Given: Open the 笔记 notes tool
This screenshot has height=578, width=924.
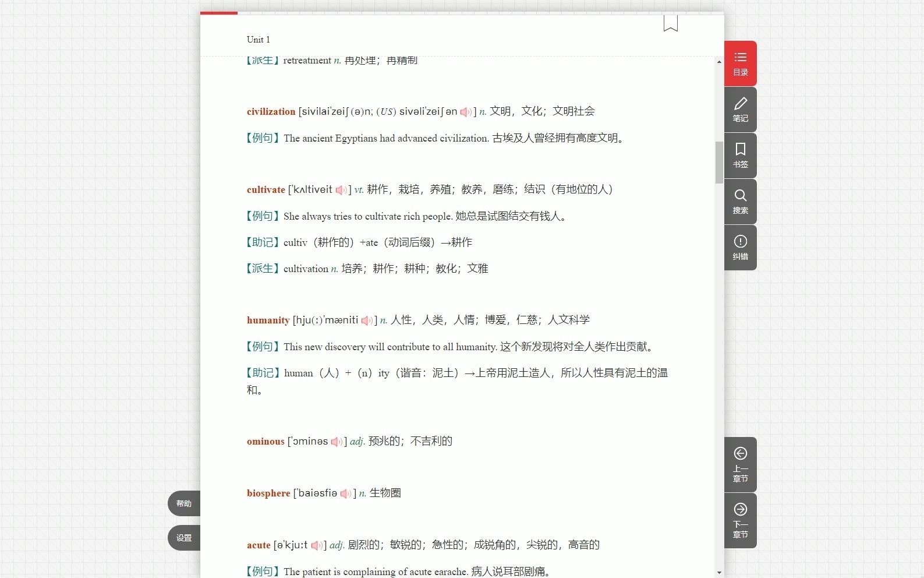Looking at the screenshot, I should [740, 110].
